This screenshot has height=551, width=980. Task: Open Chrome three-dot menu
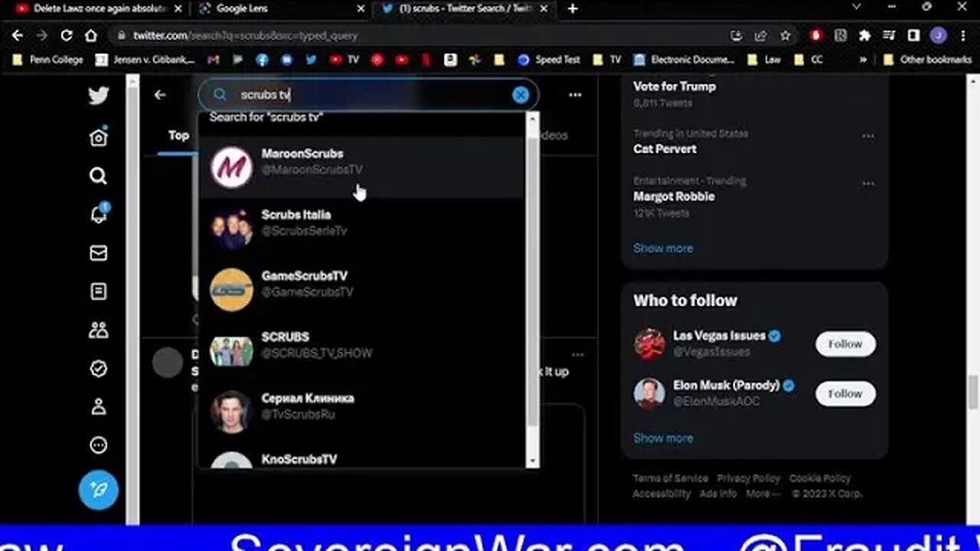click(x=962, y=35)
